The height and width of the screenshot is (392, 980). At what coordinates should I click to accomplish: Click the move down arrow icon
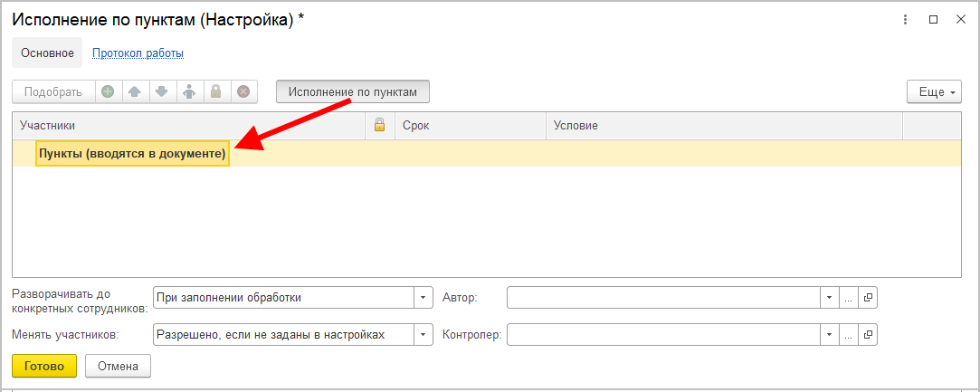click(161, 91)
